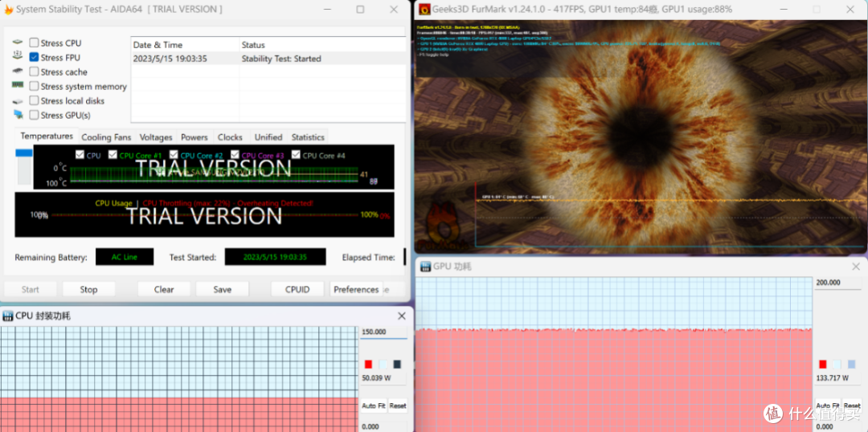The height and width of the screenshot is (432, 868).
Task: Edit the 200.000 maximum field in GPU power window
Action: pos(837,283)
